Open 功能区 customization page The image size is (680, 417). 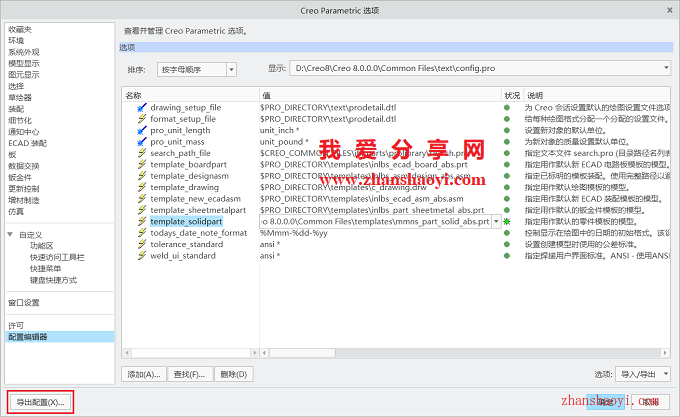pyautogui.click(x=42, y=246)
